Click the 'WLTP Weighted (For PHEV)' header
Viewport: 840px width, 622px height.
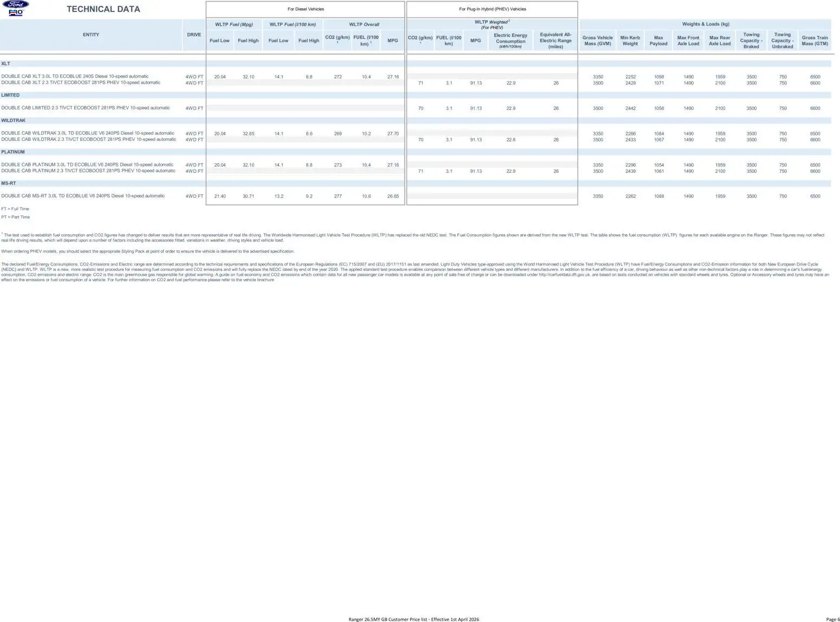pos(492,24)
